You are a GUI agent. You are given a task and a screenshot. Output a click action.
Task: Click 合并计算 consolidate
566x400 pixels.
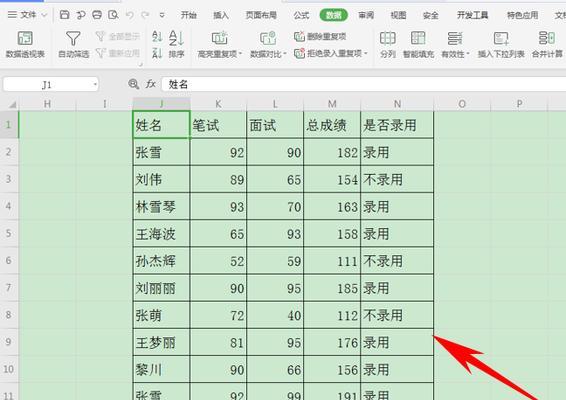(x=547, y=44)
